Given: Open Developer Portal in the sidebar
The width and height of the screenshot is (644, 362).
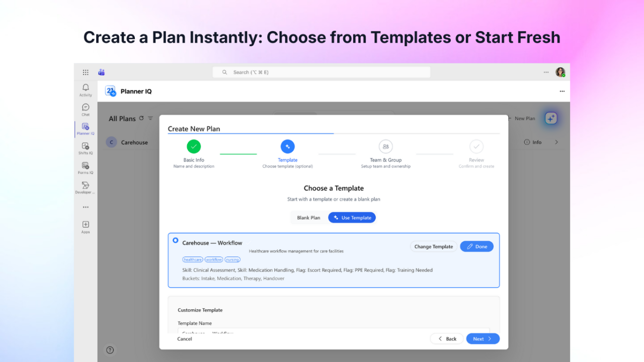Looking at the screenshot, I should coord(86,188).
